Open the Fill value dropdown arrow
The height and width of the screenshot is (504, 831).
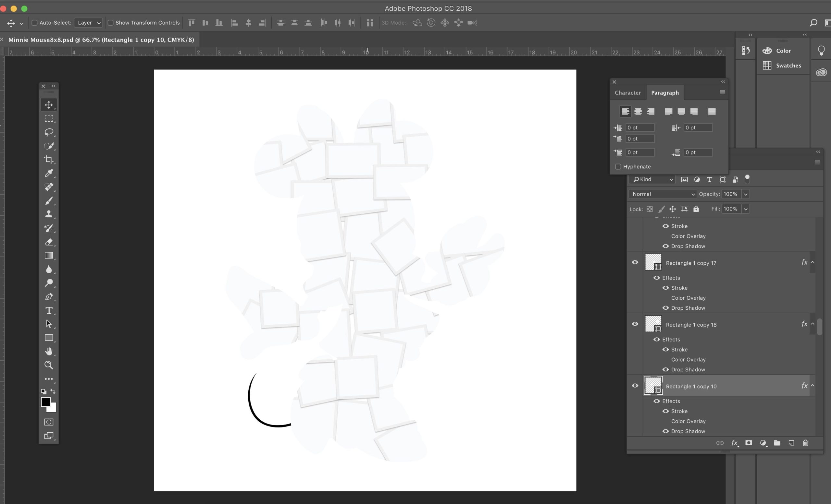pos(746,209)
